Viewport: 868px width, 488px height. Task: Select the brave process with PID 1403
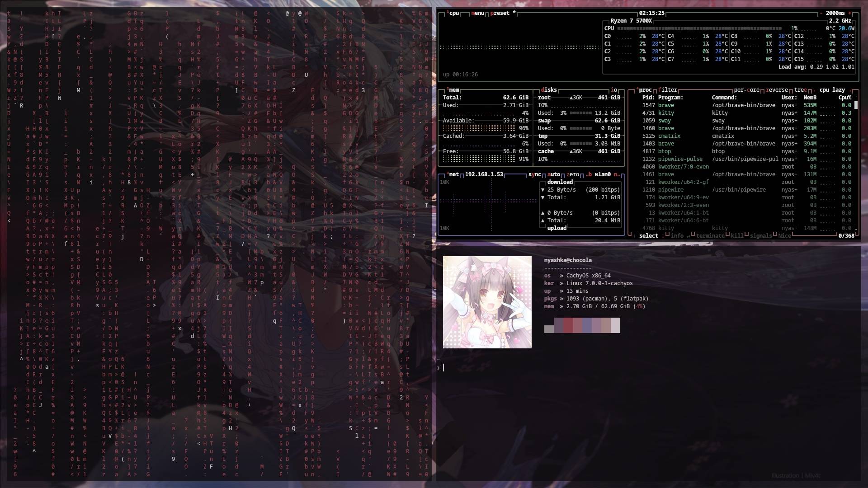pos(746,144)
